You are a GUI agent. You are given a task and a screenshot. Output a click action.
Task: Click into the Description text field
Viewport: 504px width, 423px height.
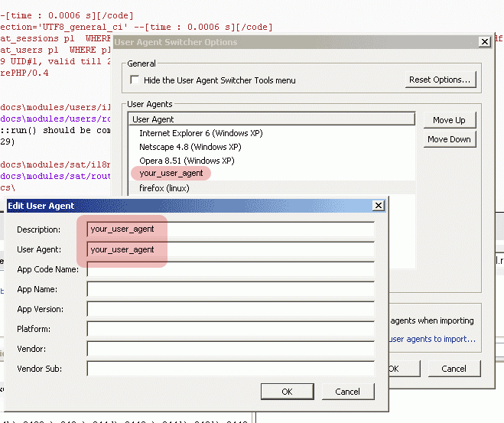coord(230,229)
